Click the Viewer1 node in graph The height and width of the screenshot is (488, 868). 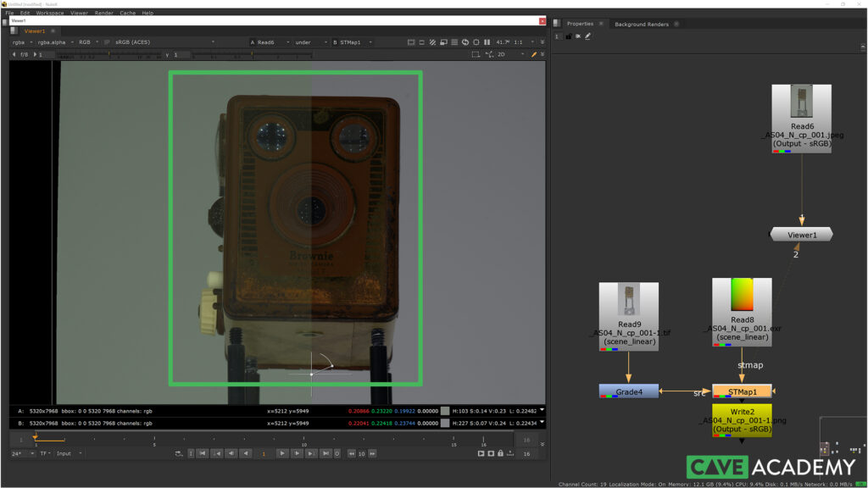point(801,234)
